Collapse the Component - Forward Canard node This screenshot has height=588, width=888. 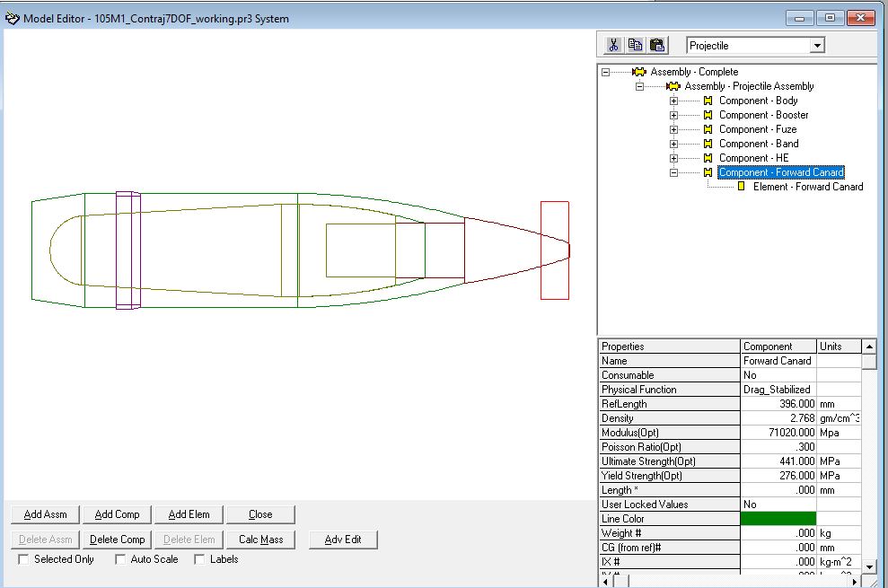(673, 172)
